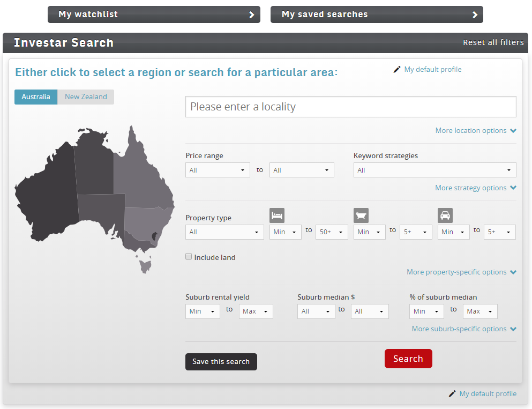Switch to the New Zealand tab
The height and width of the screenshot is (409, 532).
(x=86, y=97)
